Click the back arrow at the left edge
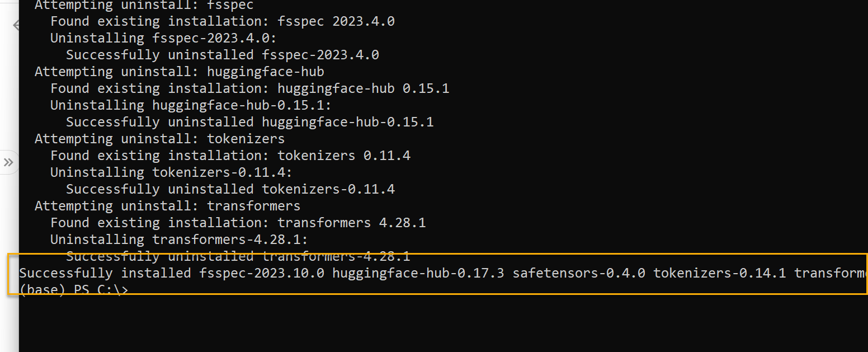Viewport: 868px width, 352px height. point(16,25)
